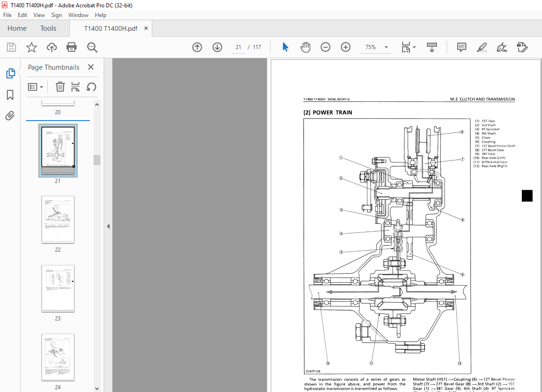Click the page number field showing 21
Viewport: 542px width, 392px height.
(x=238, y=47)
